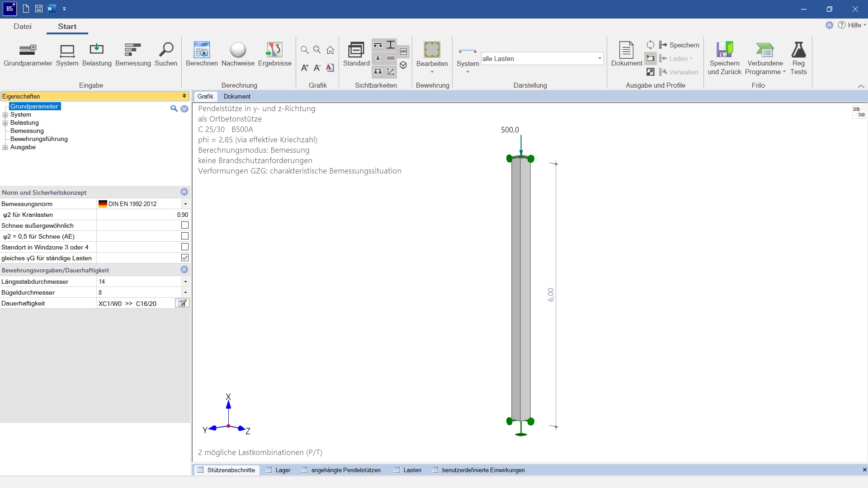Toggle the load arrow visibility icon
The height and width of the screenshot is (488, 868).
coord(378,58)
